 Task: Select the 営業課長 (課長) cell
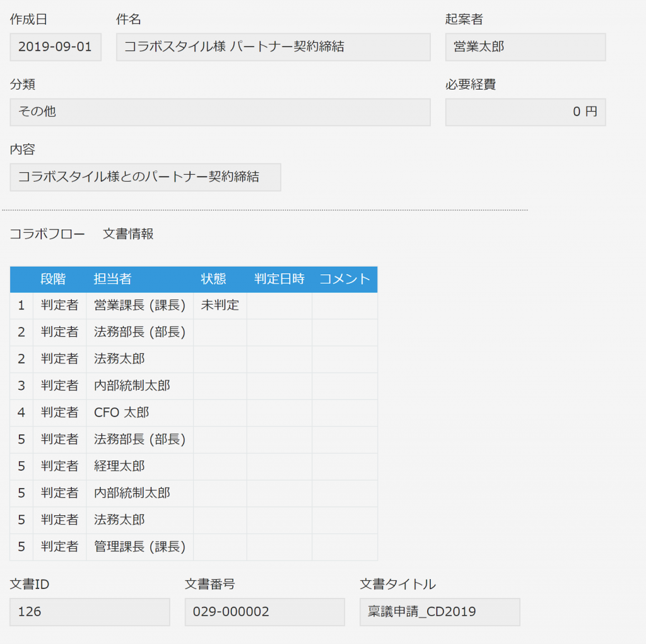click(139, 305)
